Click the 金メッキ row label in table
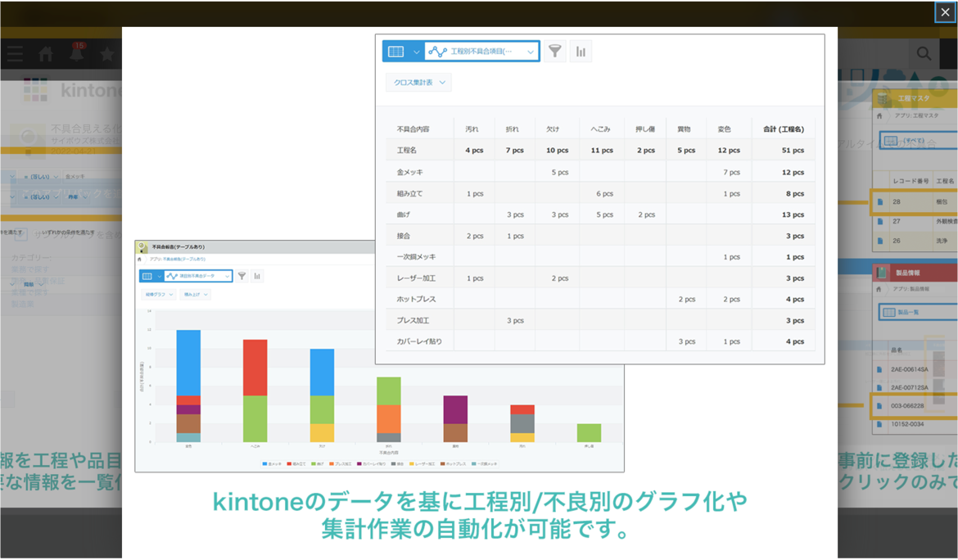958x560 pixels. (410, 172)
